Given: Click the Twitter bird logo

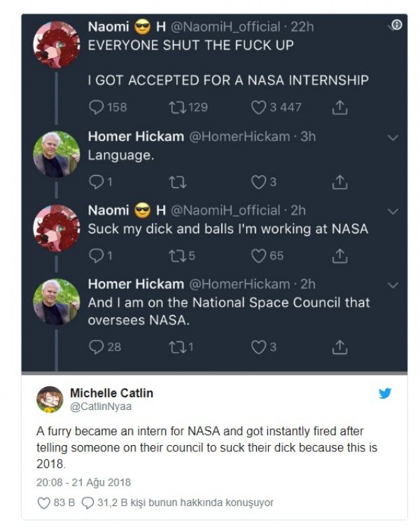Looking at the screenshot, I should click(385, 393).
